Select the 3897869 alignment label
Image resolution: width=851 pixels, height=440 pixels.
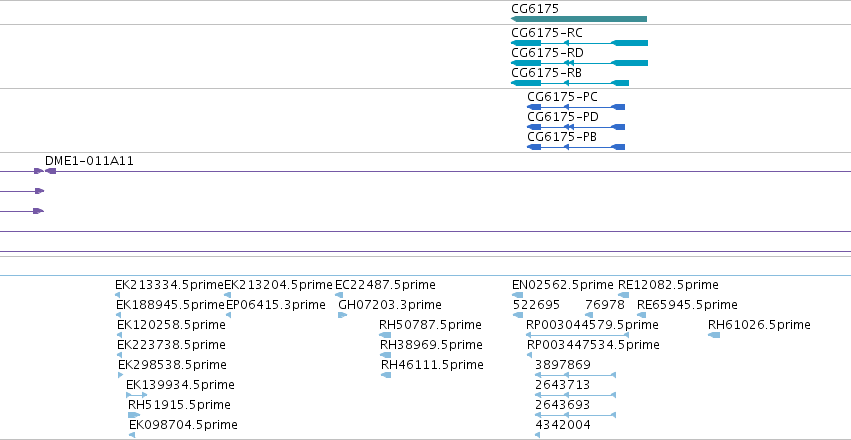coord(563,365)
